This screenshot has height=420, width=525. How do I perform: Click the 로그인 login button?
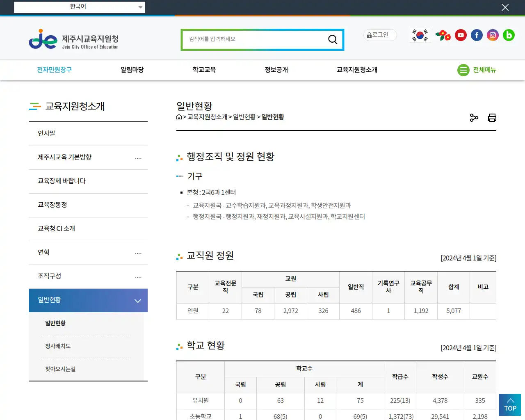[380, 35]
